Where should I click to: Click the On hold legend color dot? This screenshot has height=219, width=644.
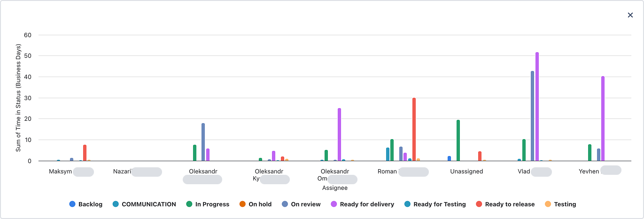[x=242, y=204]
